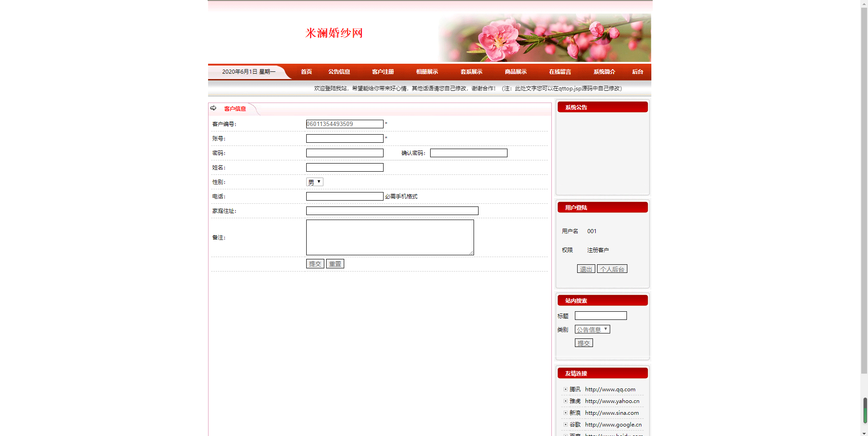Click the bullet icon before 新浪
This screenshot has height=436, width=868.
point(565,413)
